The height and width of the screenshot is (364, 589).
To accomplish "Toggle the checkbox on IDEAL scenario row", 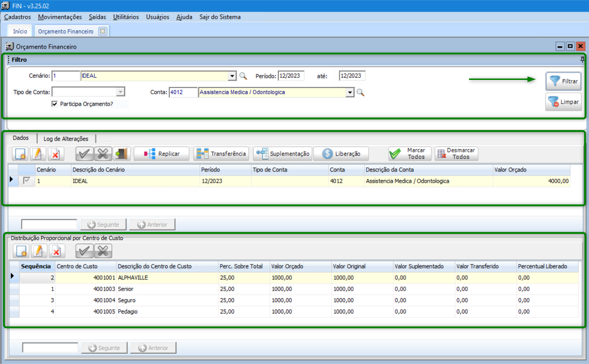I will point(27,181).
